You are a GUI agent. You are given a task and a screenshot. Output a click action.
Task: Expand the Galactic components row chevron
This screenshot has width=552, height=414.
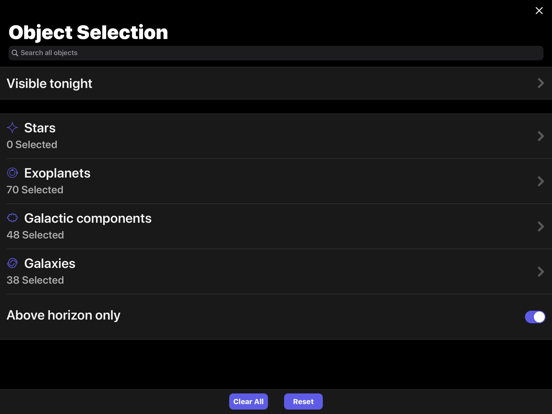pos(541,226)
